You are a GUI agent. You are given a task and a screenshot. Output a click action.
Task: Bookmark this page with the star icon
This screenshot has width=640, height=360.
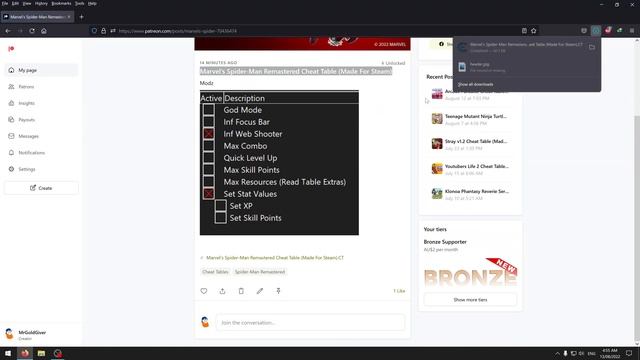(x=533, y=31)
